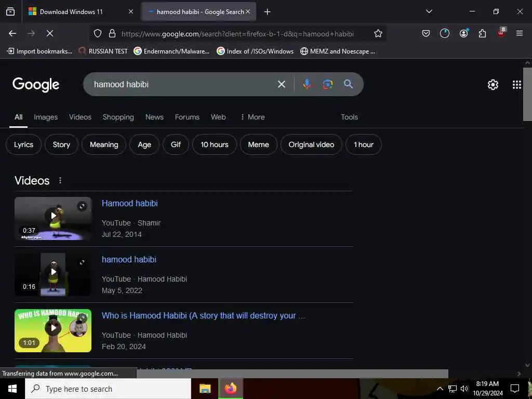Filter by Original video chip

tap(311, 144)
